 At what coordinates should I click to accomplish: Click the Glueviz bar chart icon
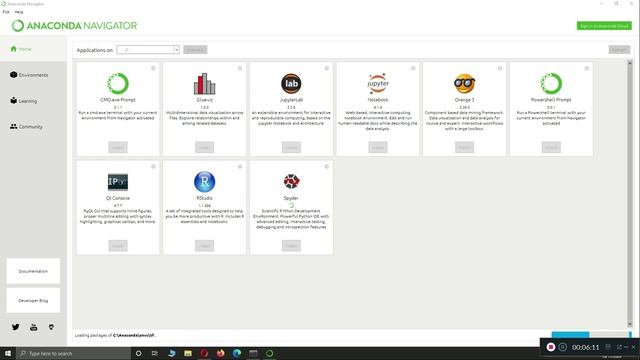(204, 83)
